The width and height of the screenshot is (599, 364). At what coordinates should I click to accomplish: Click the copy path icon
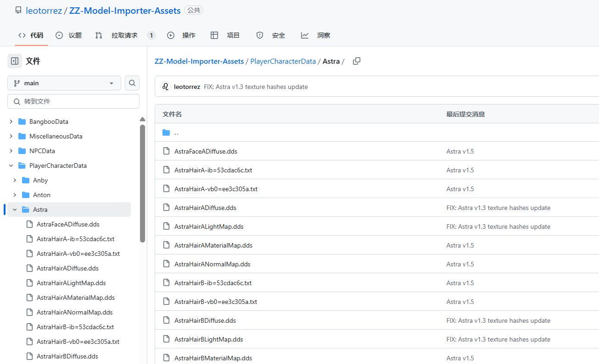coord(356,61)
